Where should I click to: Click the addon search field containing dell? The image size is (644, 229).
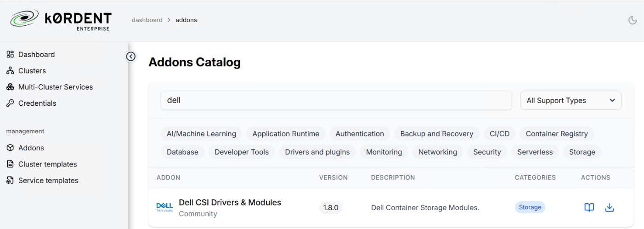[336, 100]
